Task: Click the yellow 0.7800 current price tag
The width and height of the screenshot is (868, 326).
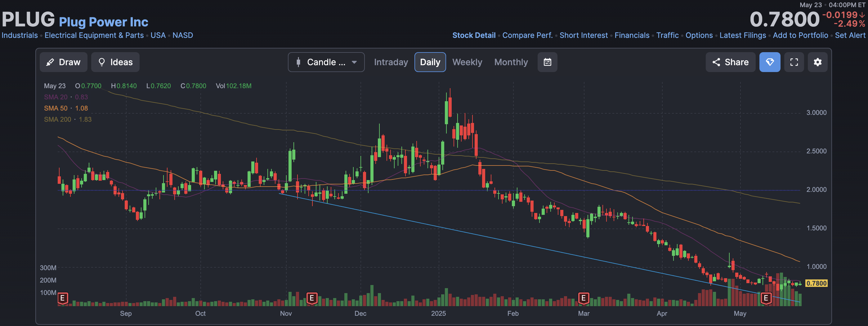Action: tap(816, 283)
